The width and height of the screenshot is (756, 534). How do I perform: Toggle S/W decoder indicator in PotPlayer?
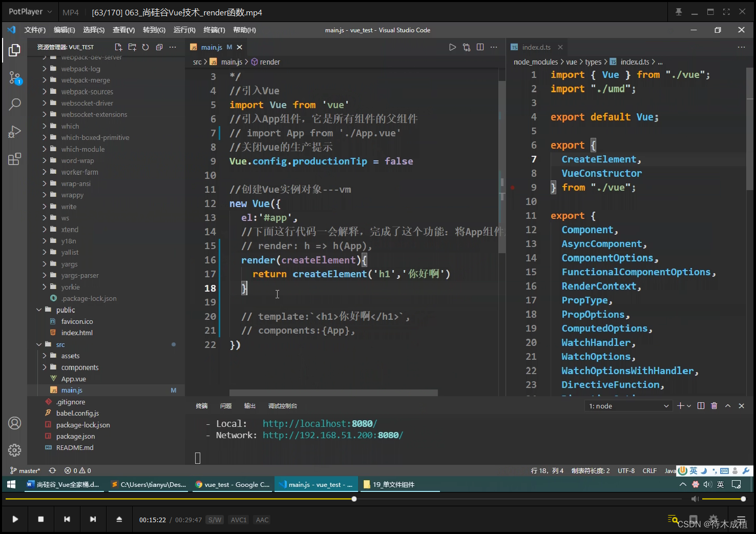(215, 520)
